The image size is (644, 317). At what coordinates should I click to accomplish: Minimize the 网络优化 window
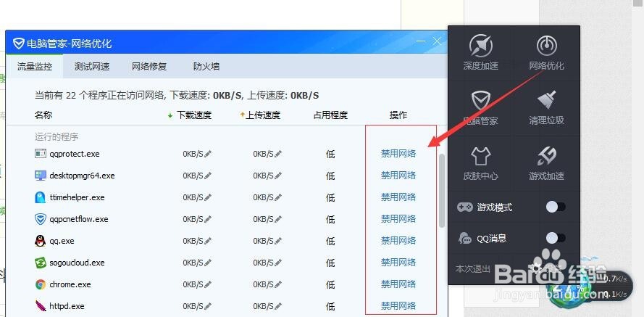click(420, 41)
